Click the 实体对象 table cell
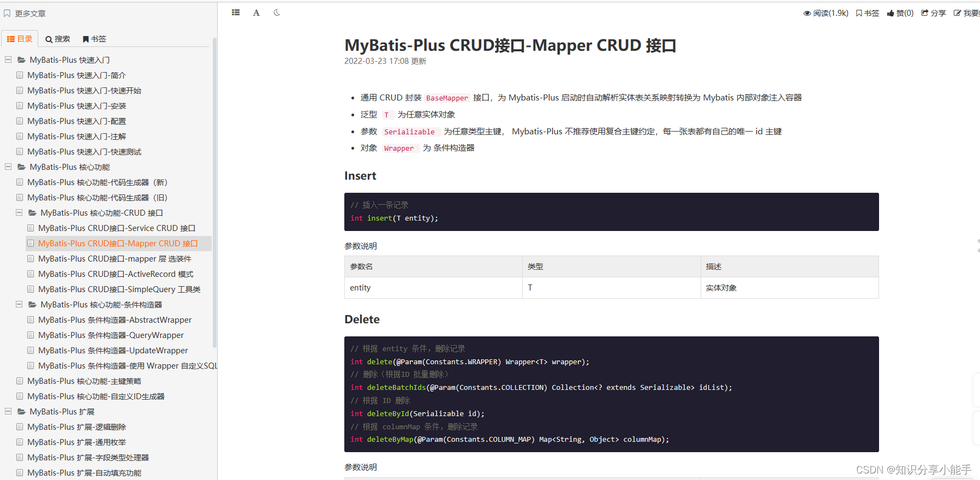Screen dimensions: 980x480 [790, 288]
